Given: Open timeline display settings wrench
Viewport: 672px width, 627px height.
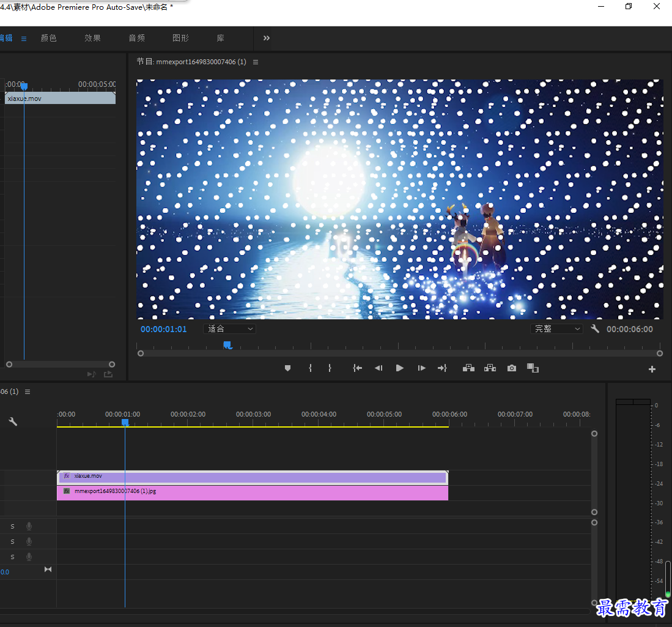Looking at the screenshot, I should coord(13,421).
